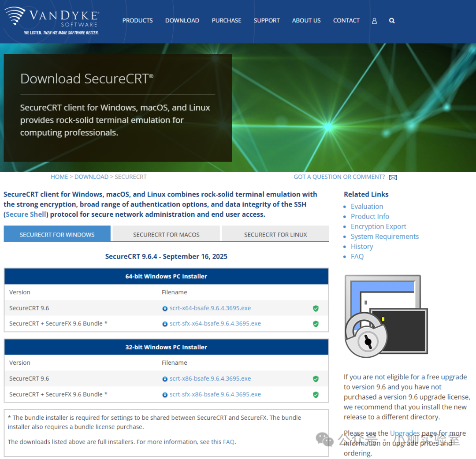Follow the Upgrades page link
This screenshot has height=459, width=476.
(x=405, y=433)
